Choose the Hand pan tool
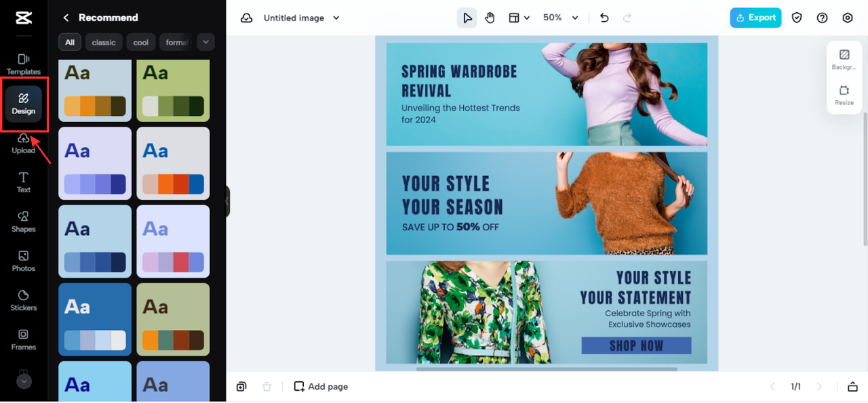 (x=490, y=18)
